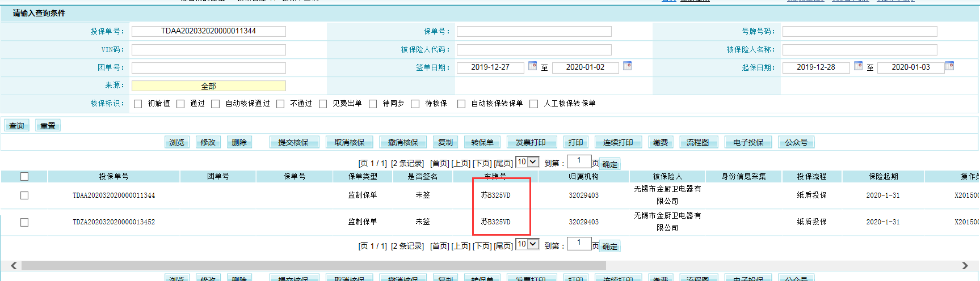980x281 pixels.
Task: Tick the 初始值 checkbox
Action: (138, 104)
